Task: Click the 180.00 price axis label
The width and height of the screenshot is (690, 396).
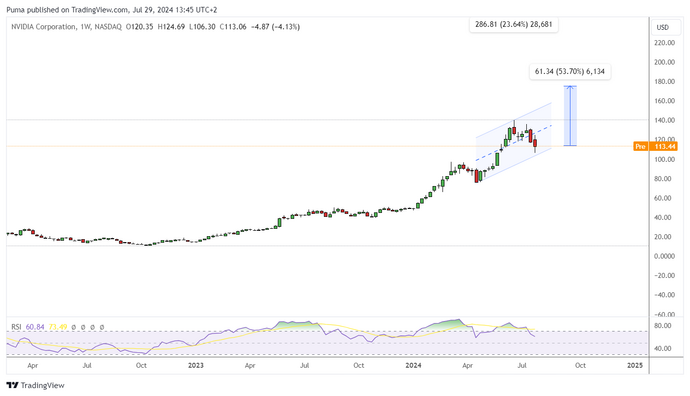Action: [664, 81]
